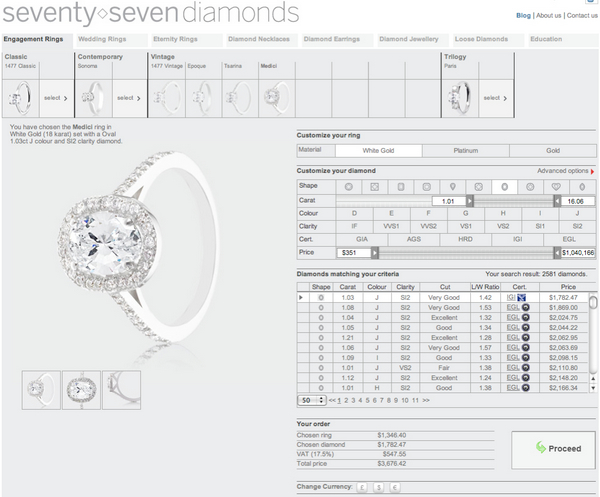Choose the Tsarina ring image
Viewport: 600px width, 497px height.
[x=240, y=98]
